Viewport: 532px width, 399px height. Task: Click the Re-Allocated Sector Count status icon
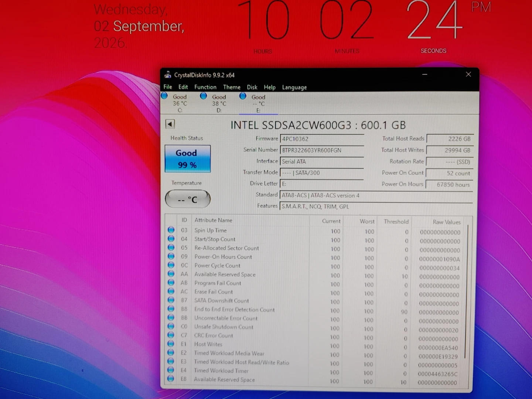(171, 247)
